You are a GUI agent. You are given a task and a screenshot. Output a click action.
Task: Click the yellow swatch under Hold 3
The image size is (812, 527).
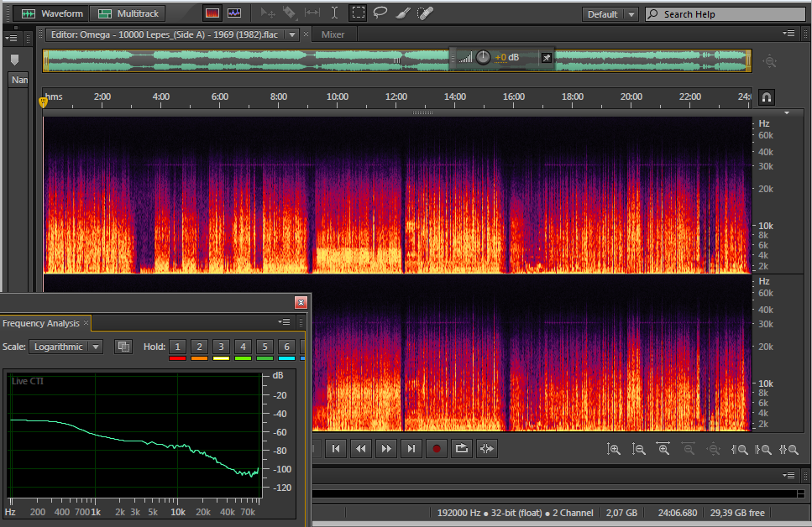[x=221, y=358]
